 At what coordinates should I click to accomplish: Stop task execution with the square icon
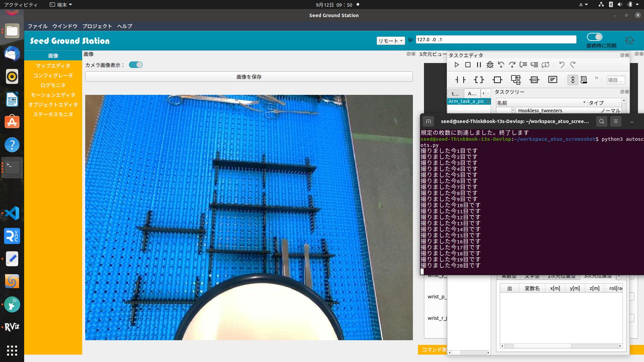coord(468,65)
